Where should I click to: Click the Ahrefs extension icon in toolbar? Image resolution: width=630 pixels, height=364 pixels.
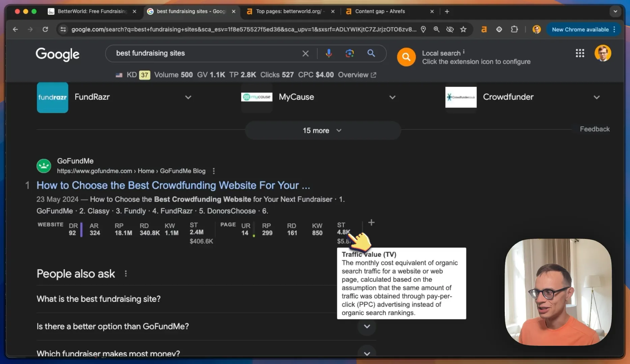(x=484, y=29)
